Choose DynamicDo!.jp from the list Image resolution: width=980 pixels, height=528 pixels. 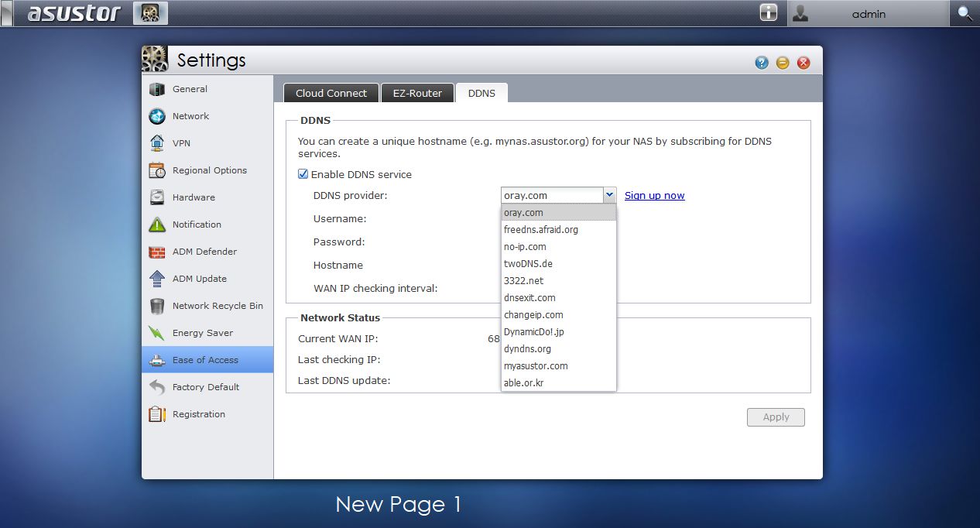pos(559,331)
